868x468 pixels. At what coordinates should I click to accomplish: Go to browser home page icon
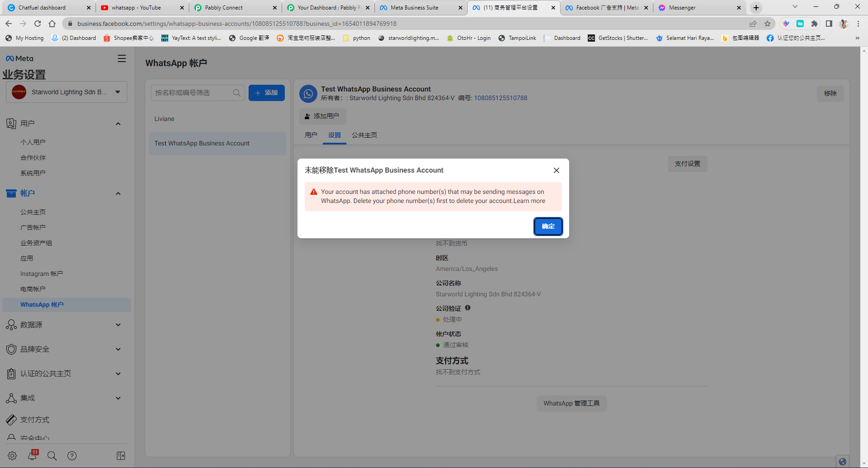click(x=52, y=24)
